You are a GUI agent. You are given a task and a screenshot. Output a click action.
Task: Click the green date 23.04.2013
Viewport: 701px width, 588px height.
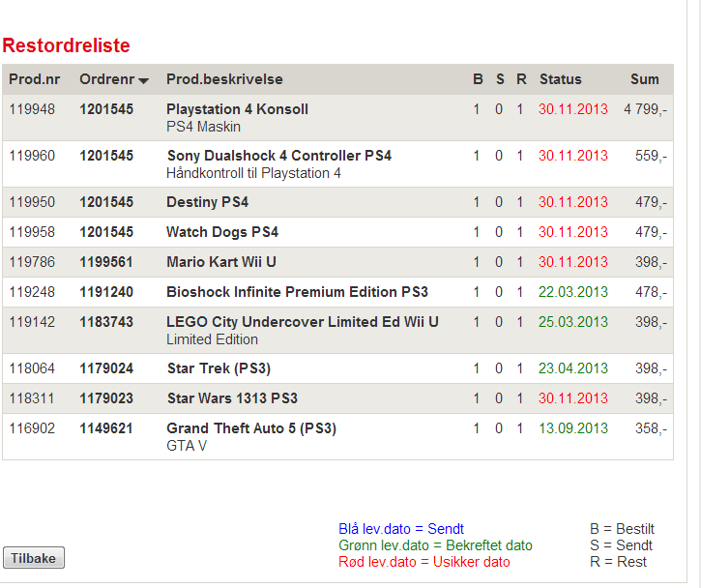[573, 368]
